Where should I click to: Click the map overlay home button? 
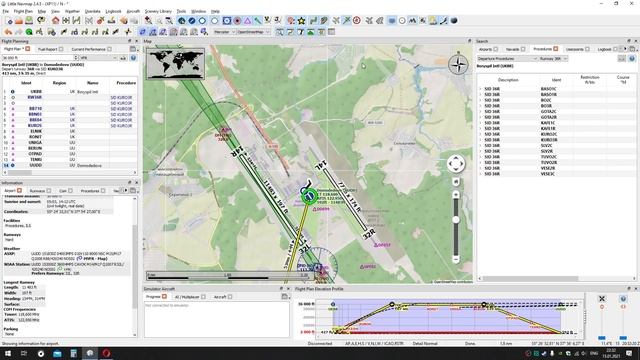456,181
